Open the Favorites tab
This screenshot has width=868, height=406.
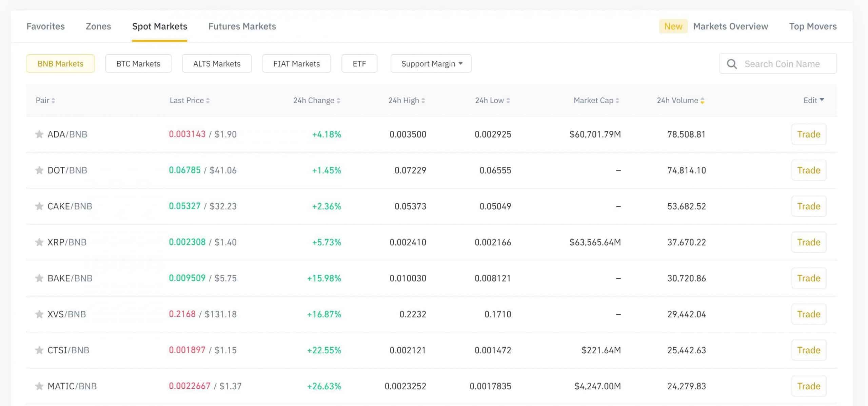point(45,26)
